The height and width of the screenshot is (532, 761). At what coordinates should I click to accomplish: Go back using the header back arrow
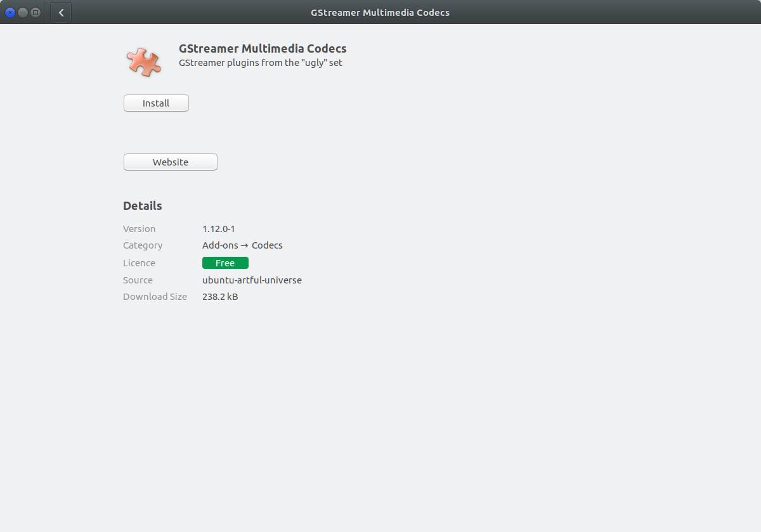point(61,12)
